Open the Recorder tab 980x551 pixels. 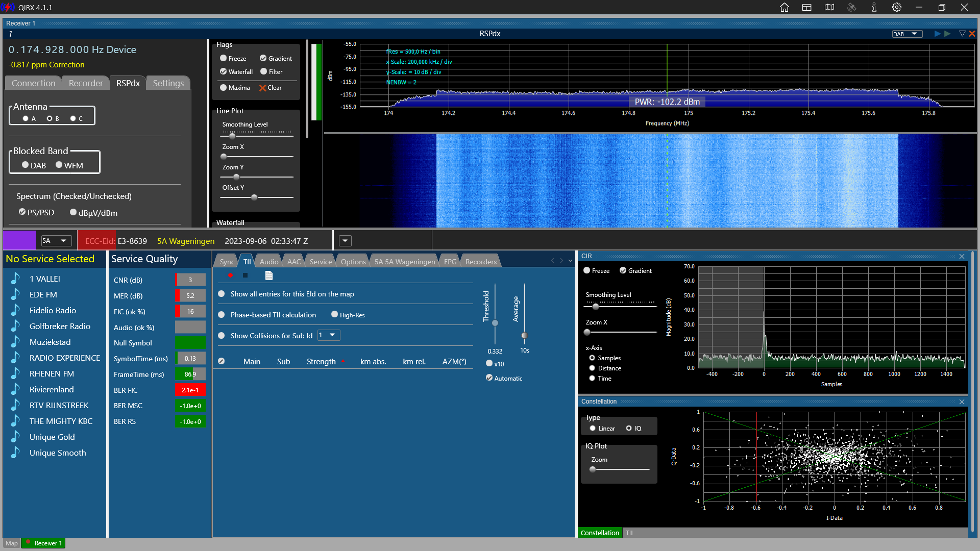tap(86, 83)
